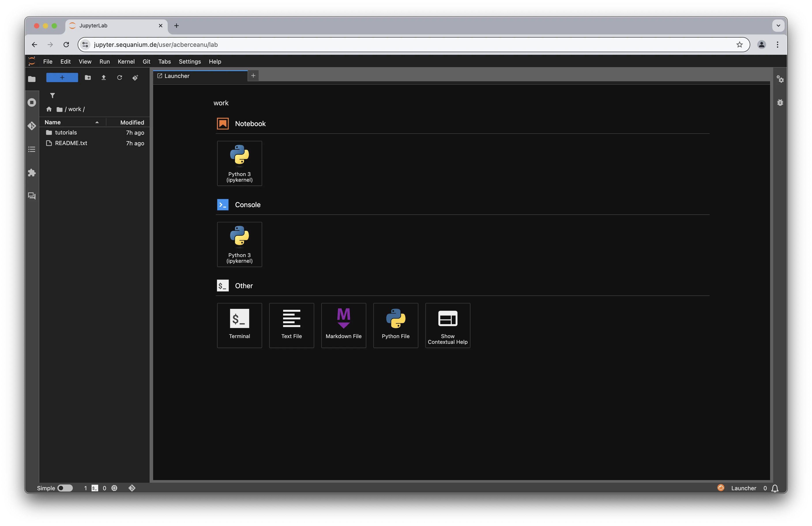Launch a new Terminal from Other section
Image resolution: width=812 pixels, height=526 pixels.
239,325
